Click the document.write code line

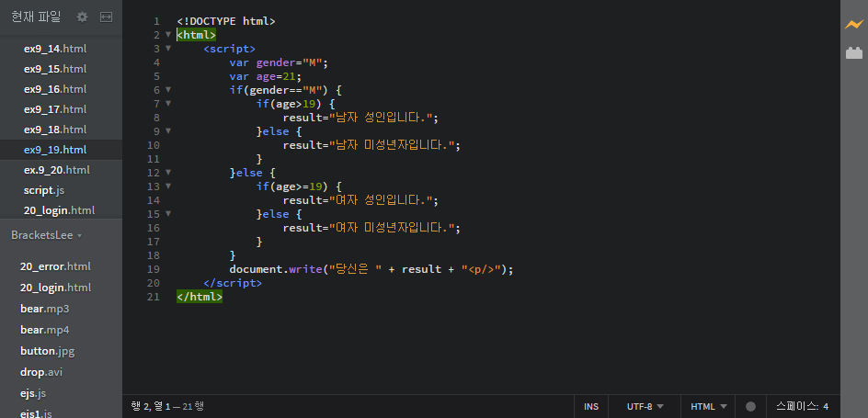[371, 269]
